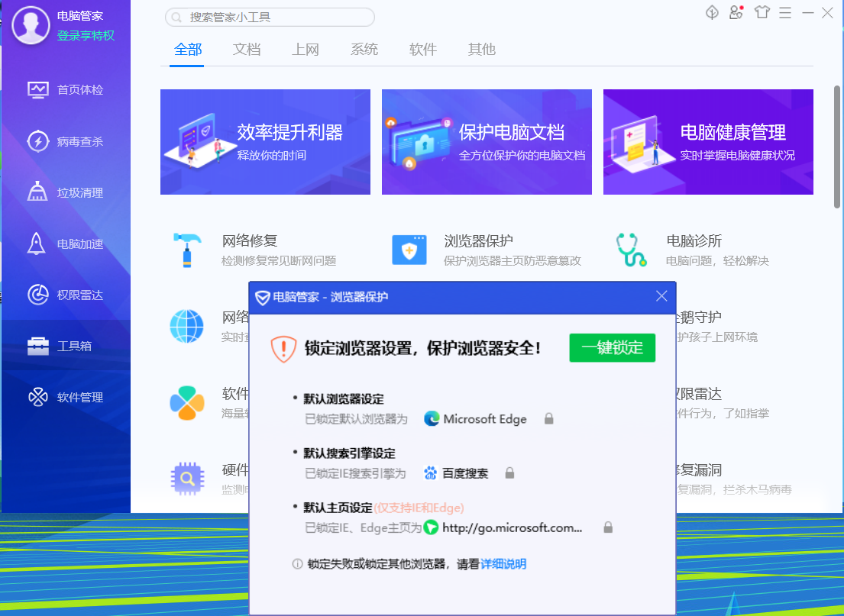Image resolution: width=844 pixels, height=616 pixels.
Task: Open the 浏览器保护 tool title
Action: (478, 241)
